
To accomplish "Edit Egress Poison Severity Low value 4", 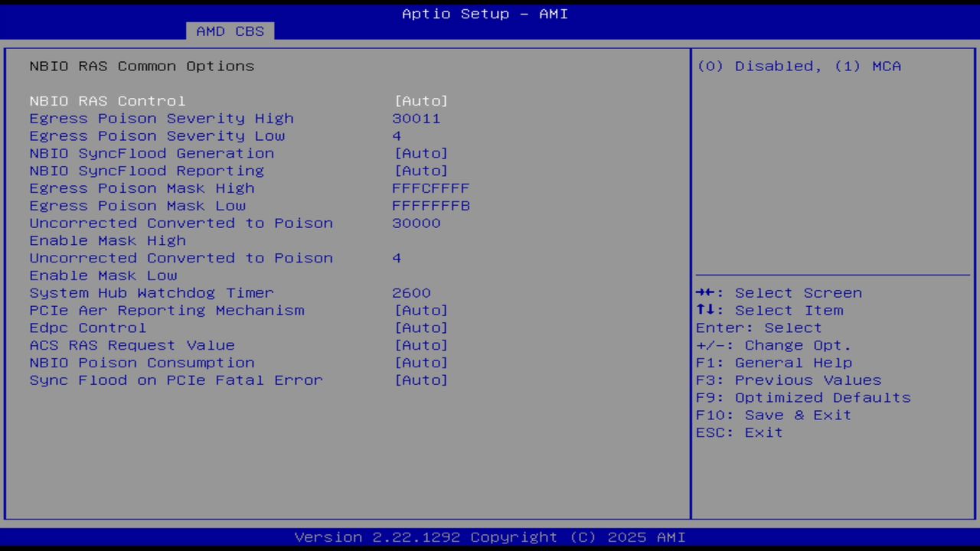I will click(397, 136).
